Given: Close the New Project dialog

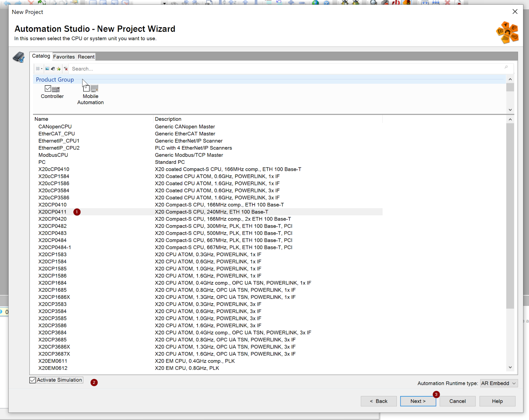Looking at the screenshot, I should point(515,12).
